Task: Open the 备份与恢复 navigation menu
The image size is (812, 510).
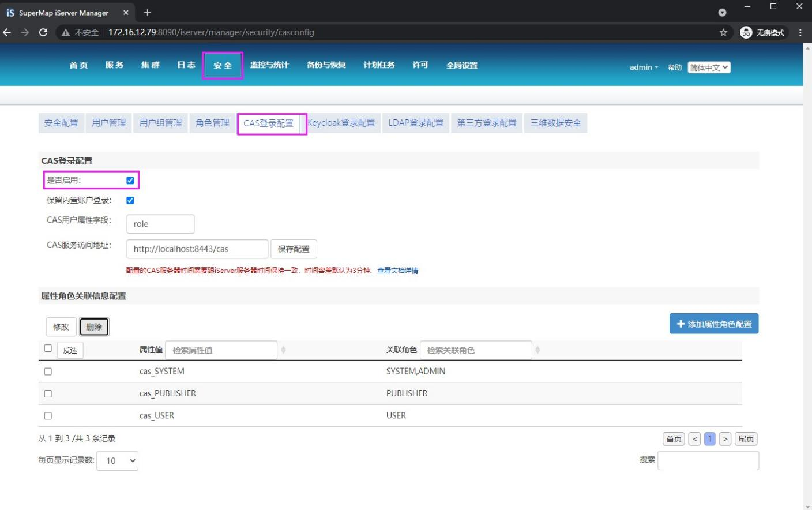Action: (326, 65)
